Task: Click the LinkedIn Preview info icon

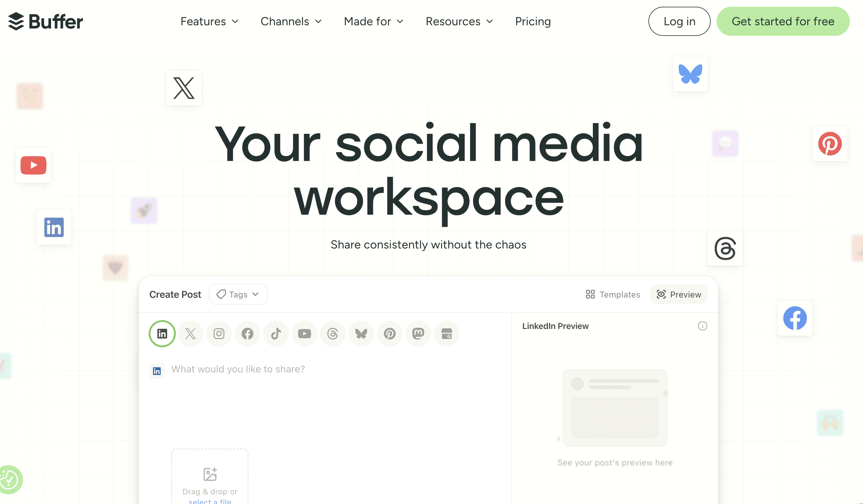Action: tap(703, 326)
